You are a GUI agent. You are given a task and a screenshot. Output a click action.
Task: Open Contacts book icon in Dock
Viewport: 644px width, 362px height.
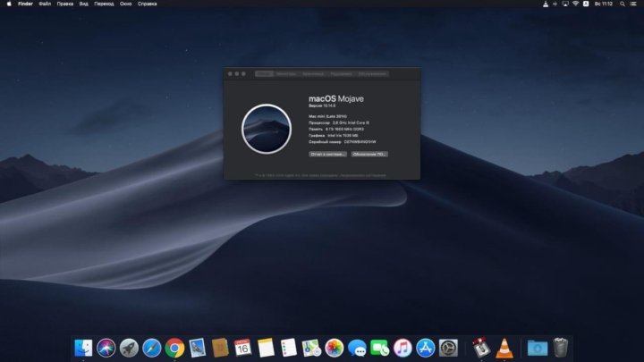220,348
